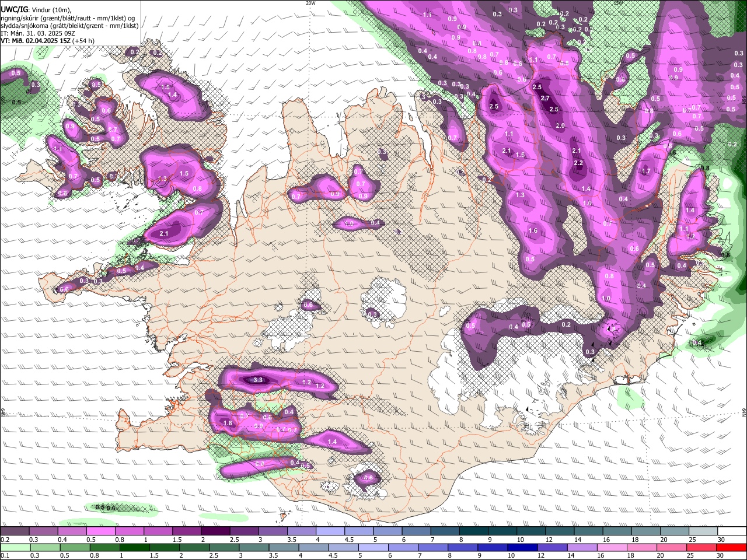
Task: Click the blue 8 swatch in the bottom legend row
Action: click(x=463, y=547)
